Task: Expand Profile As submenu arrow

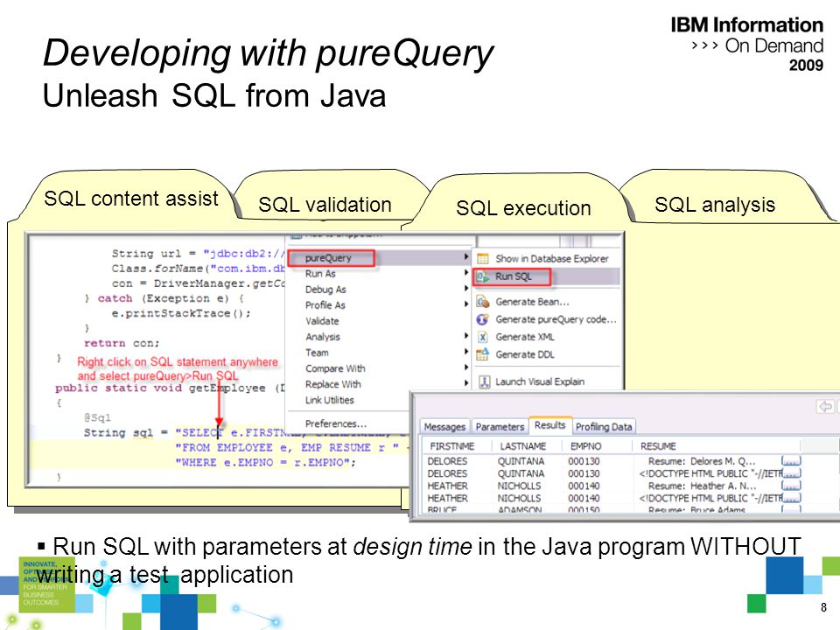Action: coord(466,304)
